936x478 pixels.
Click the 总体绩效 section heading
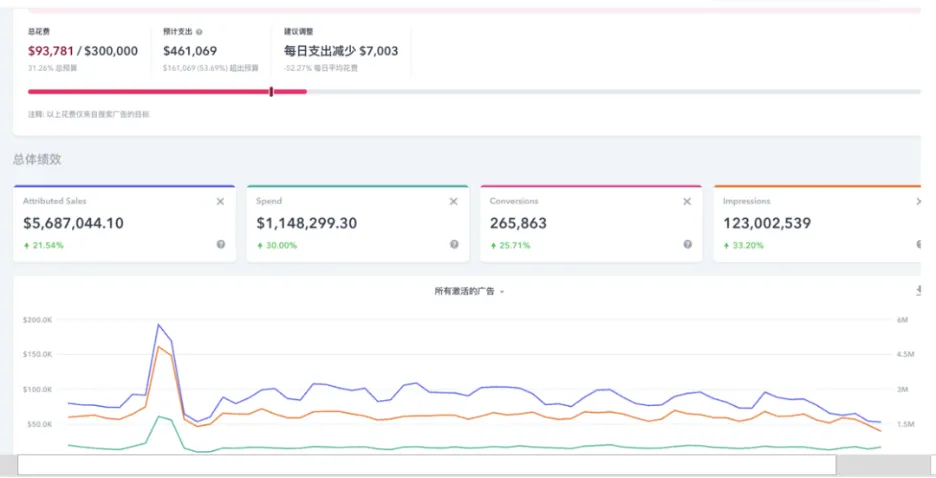(37, 159)
